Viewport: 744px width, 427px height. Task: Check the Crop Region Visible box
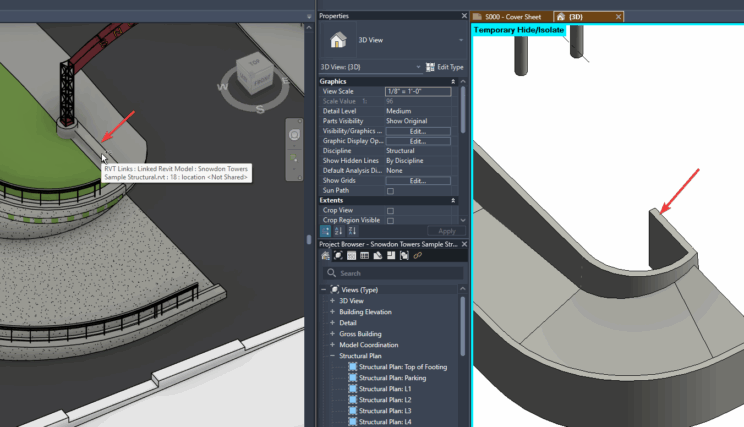click(x=390, y=220)
